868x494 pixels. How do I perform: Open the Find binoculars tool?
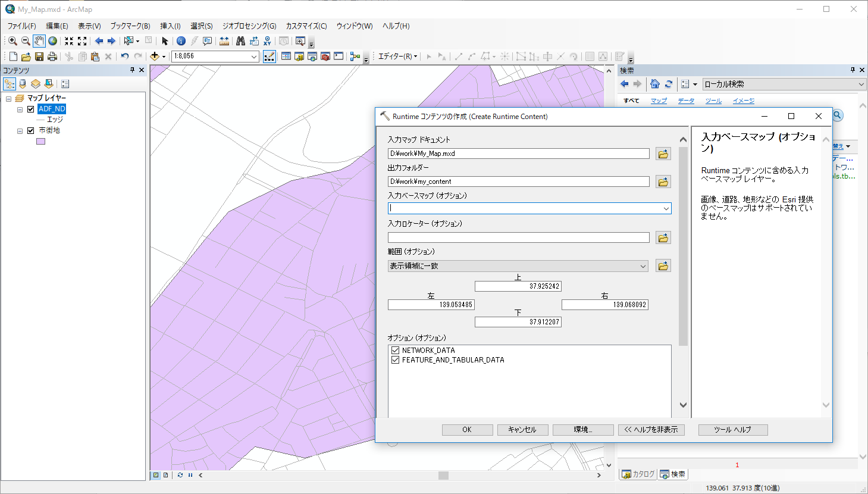pyautogui.click(x=241, y=41)
